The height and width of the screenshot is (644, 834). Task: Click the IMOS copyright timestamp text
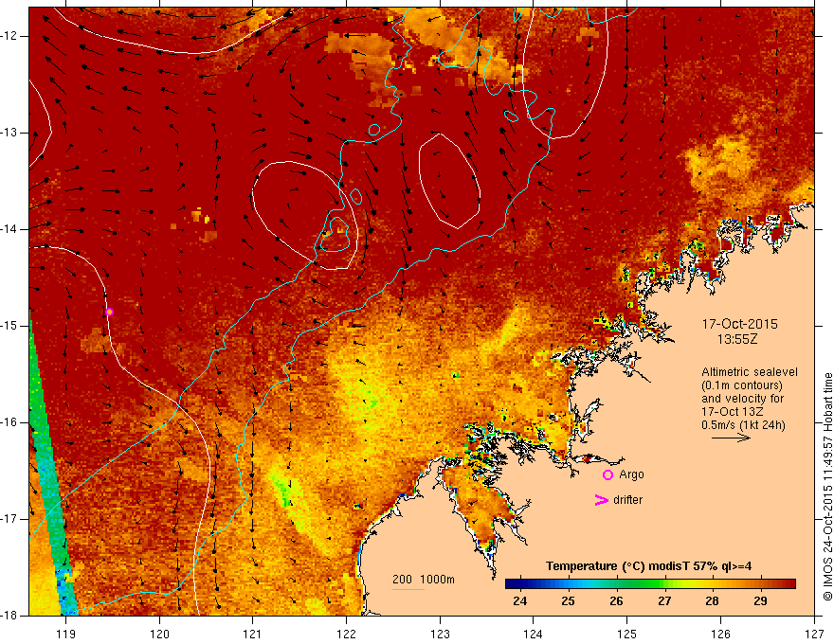point(827,486)
